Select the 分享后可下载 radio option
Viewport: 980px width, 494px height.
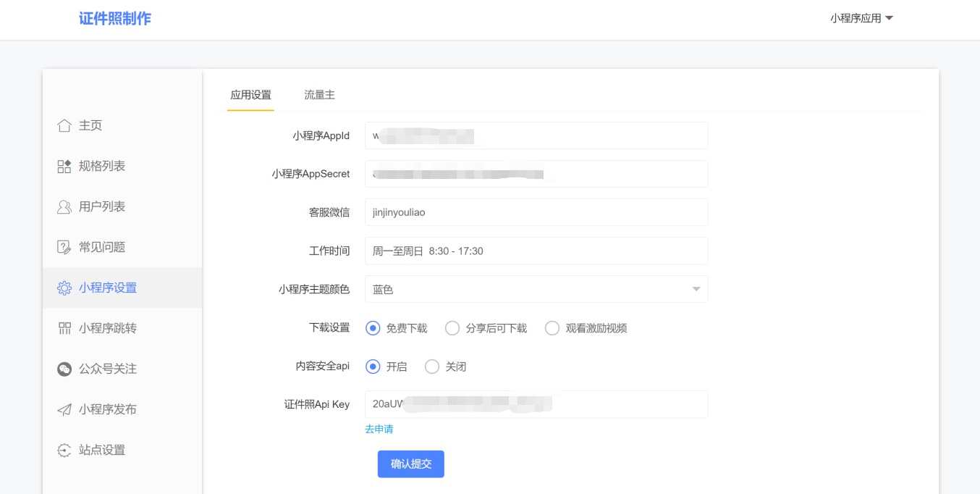pos(452,328)
